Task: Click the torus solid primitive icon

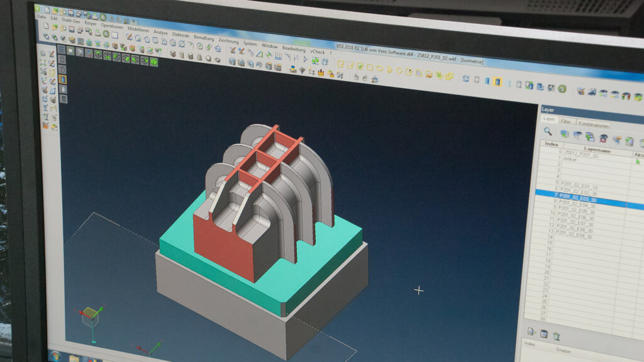Action: tap(217, 59)
